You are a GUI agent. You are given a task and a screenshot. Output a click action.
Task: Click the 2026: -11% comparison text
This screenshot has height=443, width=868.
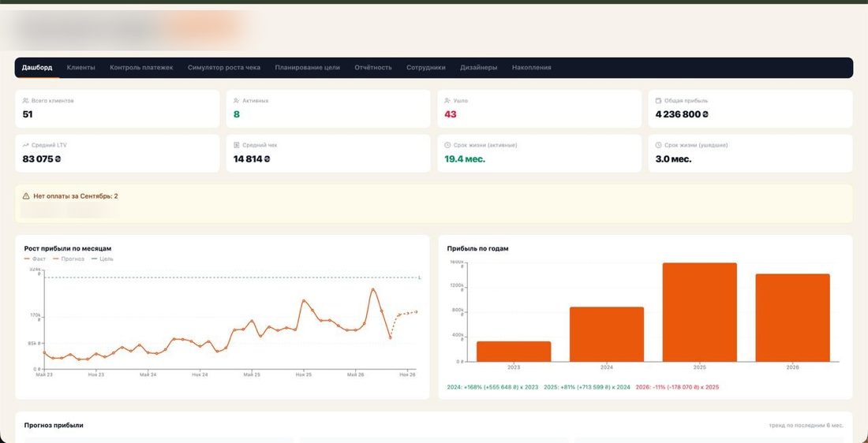[677, 387]
